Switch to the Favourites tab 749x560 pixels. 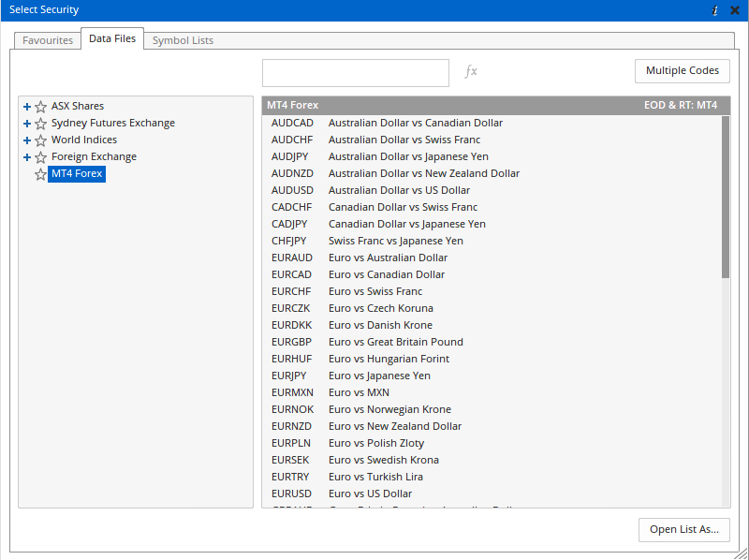(x=47, y=40)
